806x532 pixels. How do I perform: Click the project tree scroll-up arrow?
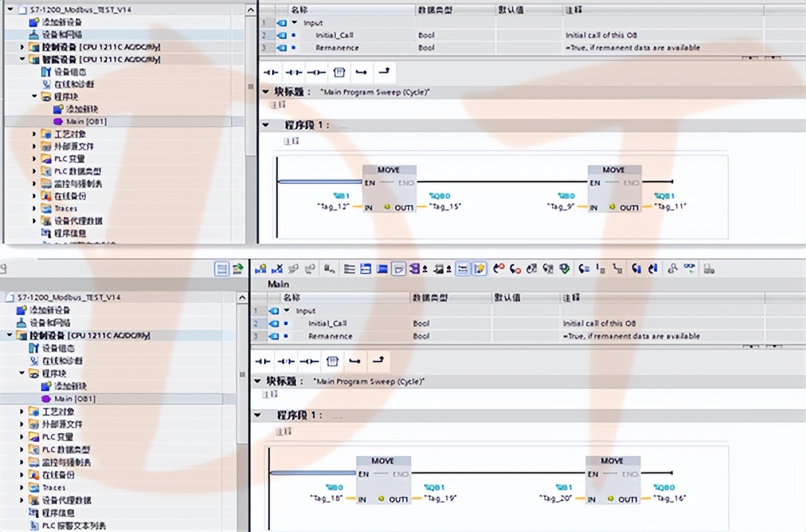[x=251, y=9]
